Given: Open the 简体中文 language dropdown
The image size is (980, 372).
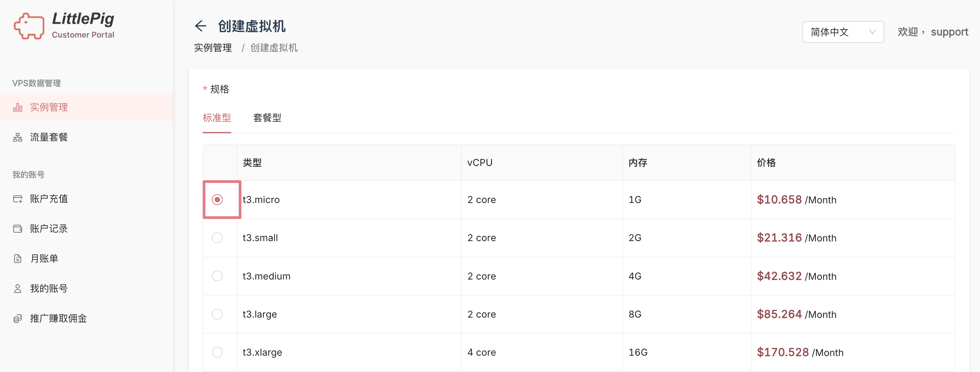Looking at the screenshot, I should pyautogui.click(x=843, y=32).
